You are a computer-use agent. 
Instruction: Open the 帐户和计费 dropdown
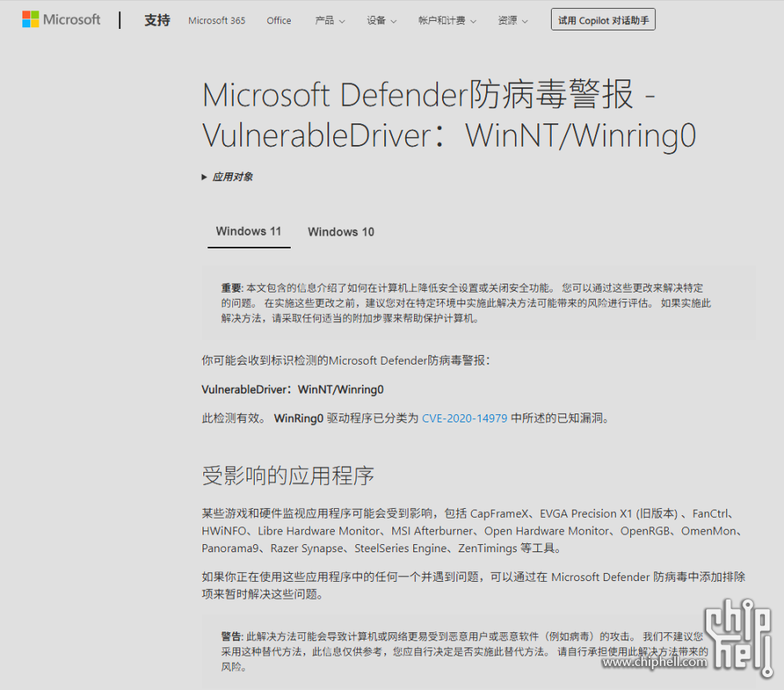[447, 21]
